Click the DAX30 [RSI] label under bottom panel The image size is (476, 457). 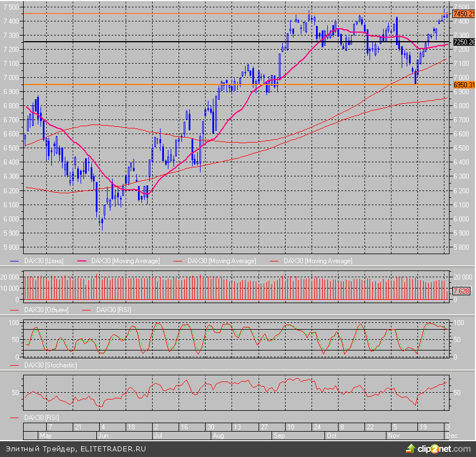tap(41, 418)
